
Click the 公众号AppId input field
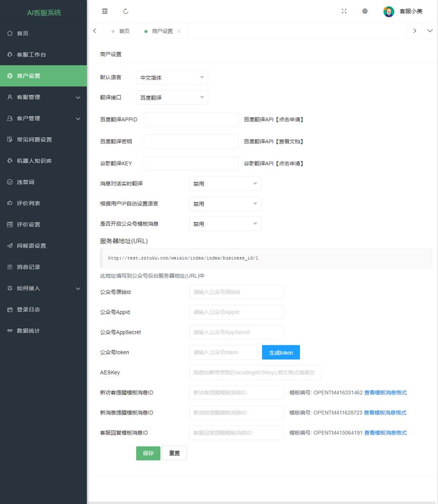pos(236,312)
